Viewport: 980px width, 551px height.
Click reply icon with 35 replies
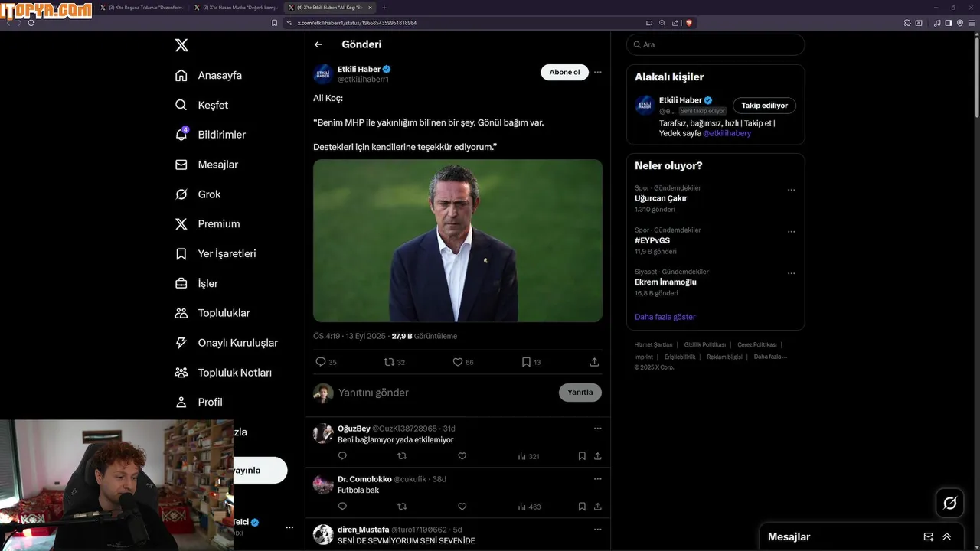[321, 362]
